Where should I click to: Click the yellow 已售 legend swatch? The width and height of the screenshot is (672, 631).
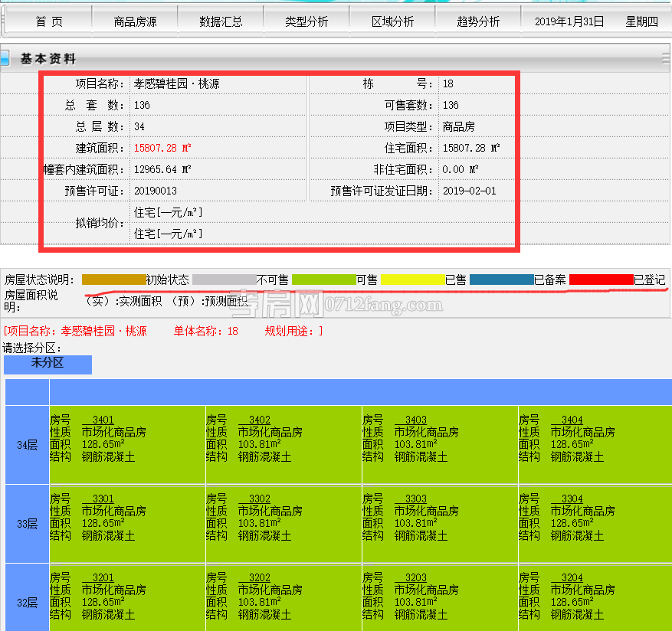coord(412,280)
